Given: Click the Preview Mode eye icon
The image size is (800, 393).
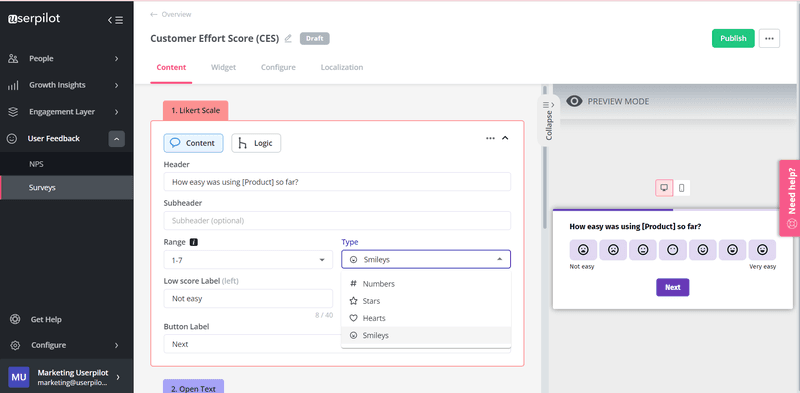Looking at the screenshot, I should click(574, 101).
